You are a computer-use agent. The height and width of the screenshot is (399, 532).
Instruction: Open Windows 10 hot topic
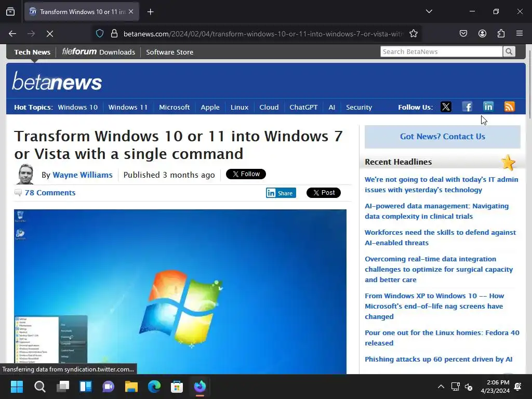click(x=78, y=107)
